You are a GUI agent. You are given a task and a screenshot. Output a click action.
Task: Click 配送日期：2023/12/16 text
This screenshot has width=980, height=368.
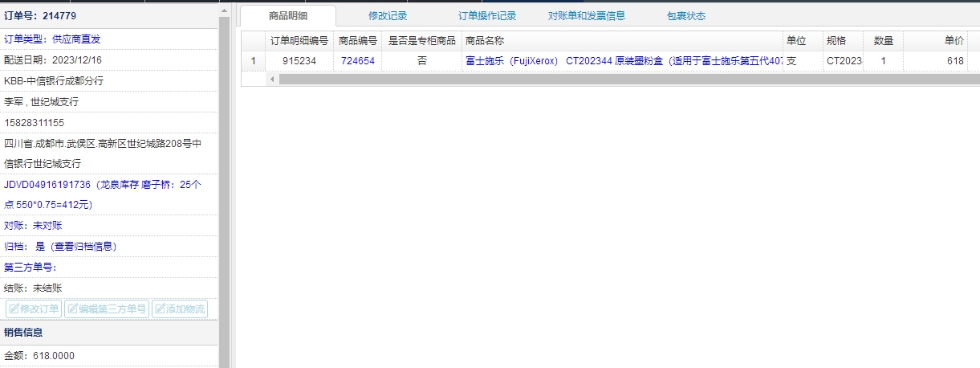click(x=53, y=60)
